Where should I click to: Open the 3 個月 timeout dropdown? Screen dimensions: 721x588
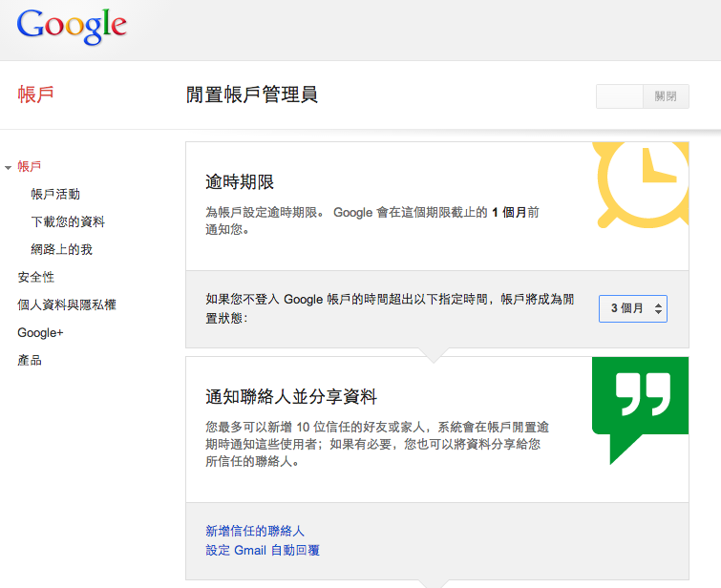(633, 308)
